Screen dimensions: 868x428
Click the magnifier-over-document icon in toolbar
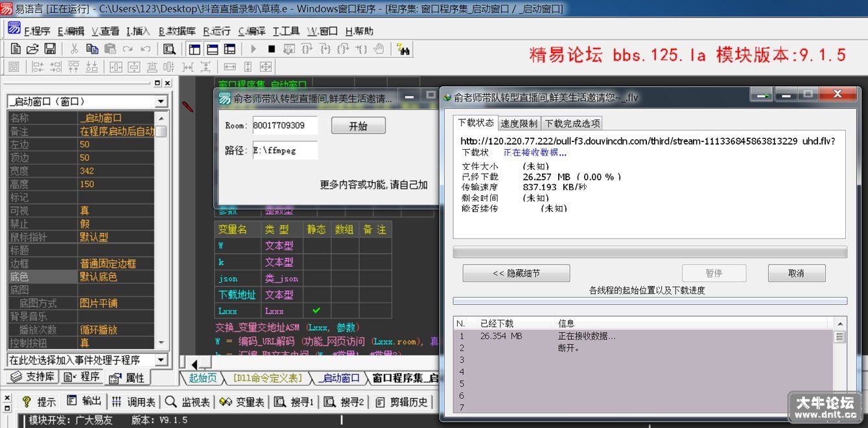click(x=169, y=49)
